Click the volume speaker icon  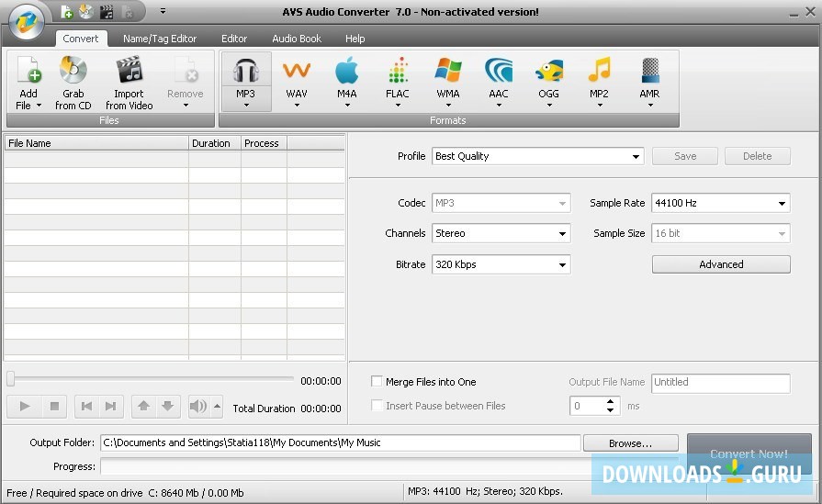(197, 406)
